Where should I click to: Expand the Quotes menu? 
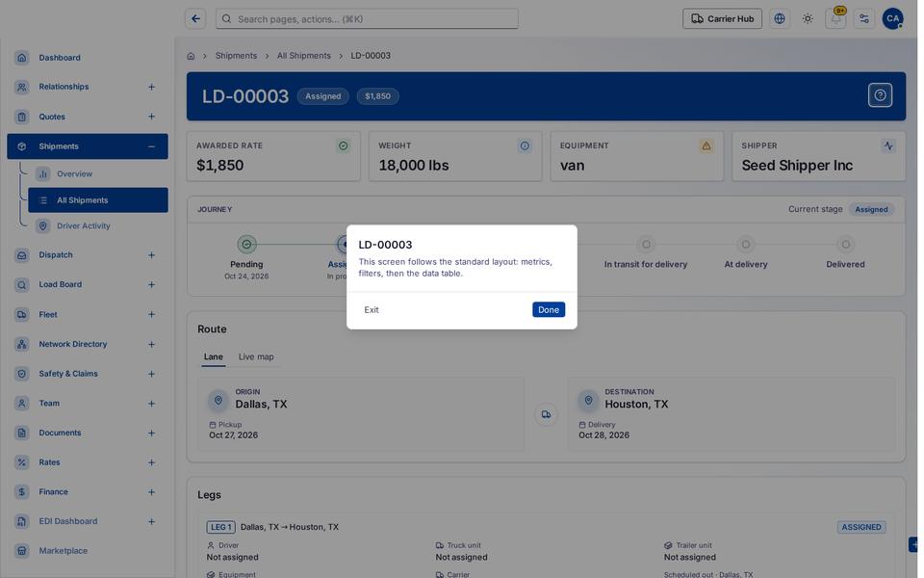pos(151,117)
